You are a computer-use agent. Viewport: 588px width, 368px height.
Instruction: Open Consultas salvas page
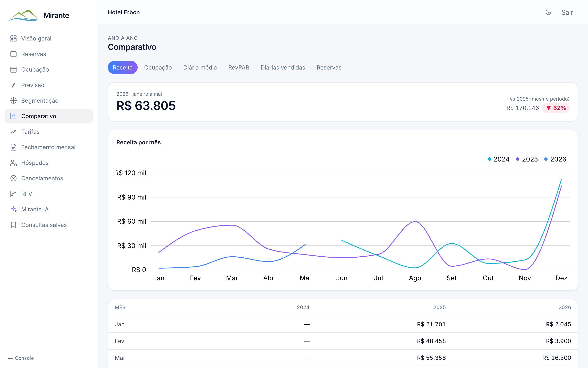(49, 225)
